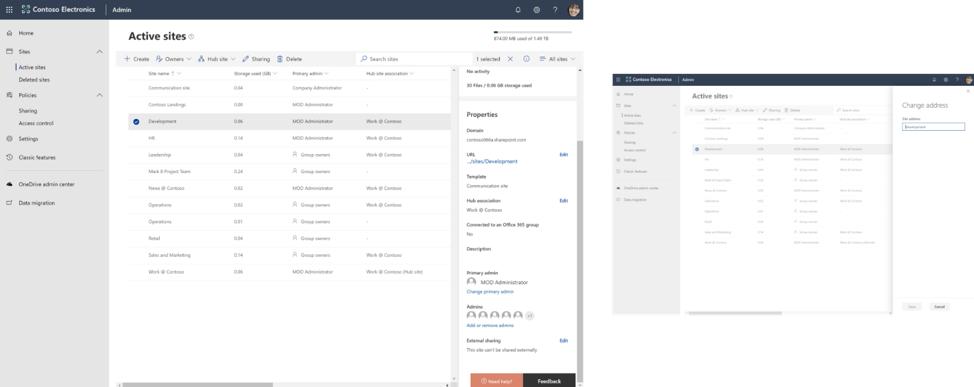Click the Delete trash icon in larger toolbar
The width and height of the screenshot is (974, 387).
280,59
